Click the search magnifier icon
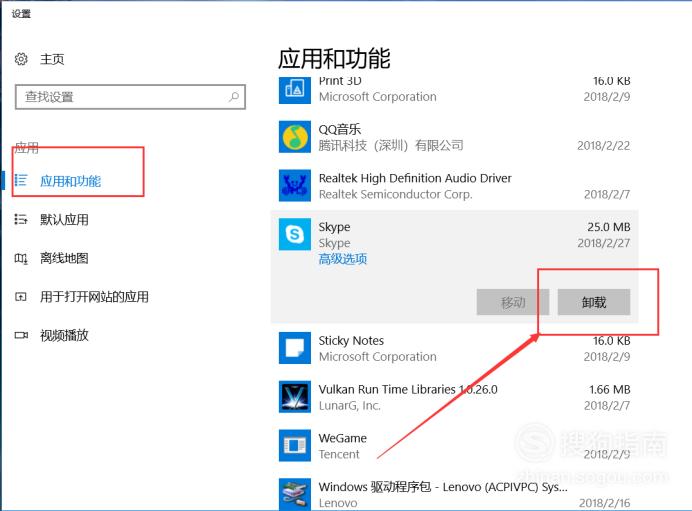Screen dimensions: 692x511 tap(234, 96)
